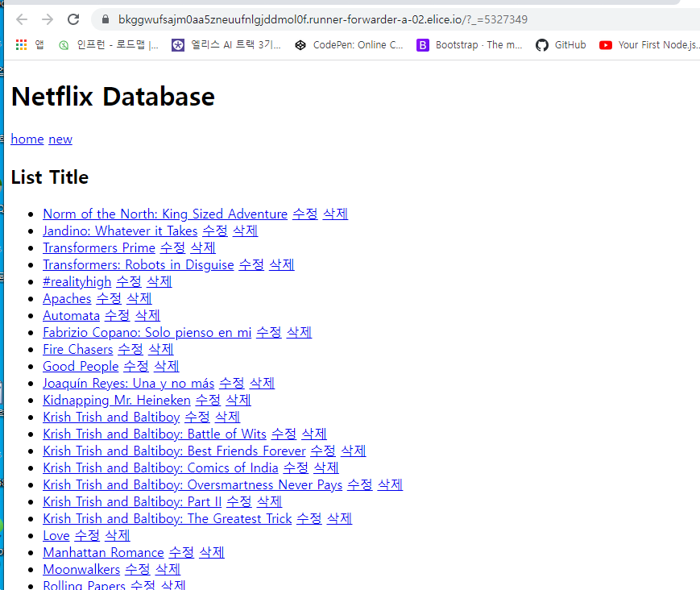Viewport: 700px width, 590px height.
Task: Delete (삭제) Norm of the North entry
Action: pyautogui.click(x=335, y=214)
